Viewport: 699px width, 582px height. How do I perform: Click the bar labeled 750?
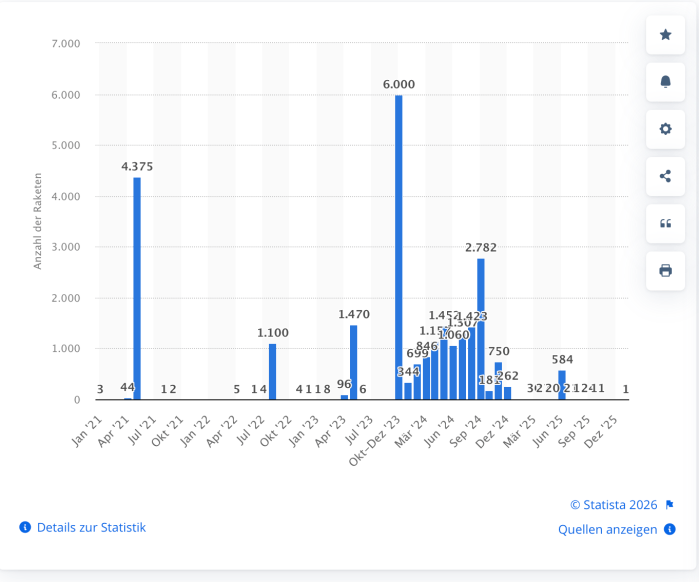tap(498, 382)
